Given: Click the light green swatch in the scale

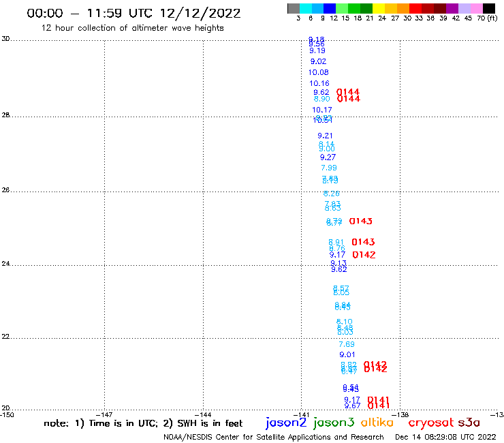Looking at the screenshot, I should point(342,8).
